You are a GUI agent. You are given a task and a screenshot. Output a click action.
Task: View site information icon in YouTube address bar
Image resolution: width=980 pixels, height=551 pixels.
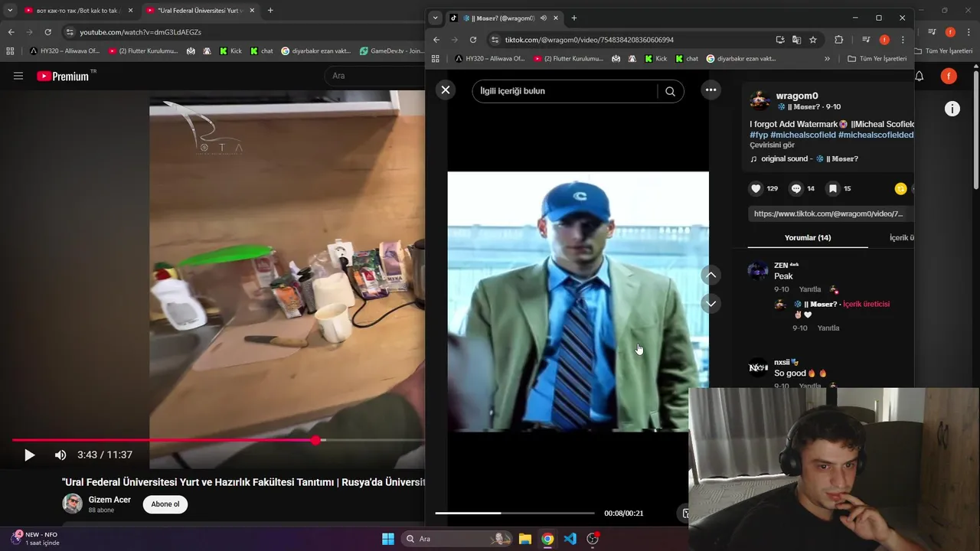click(70, 32)
